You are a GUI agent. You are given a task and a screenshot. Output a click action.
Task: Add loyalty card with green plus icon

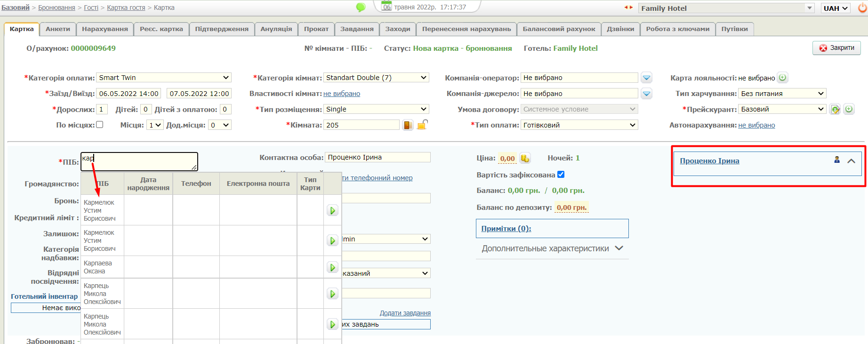point(782,78)
